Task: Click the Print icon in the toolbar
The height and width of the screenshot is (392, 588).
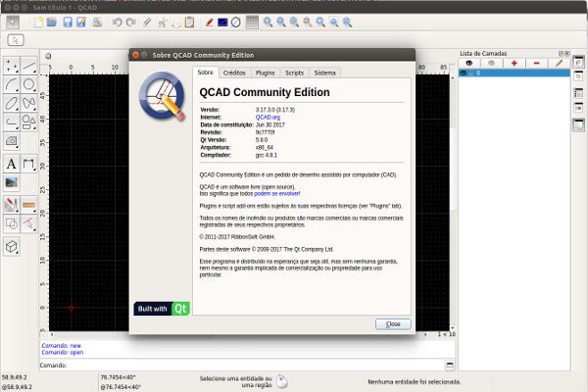Action: point(97,23)
